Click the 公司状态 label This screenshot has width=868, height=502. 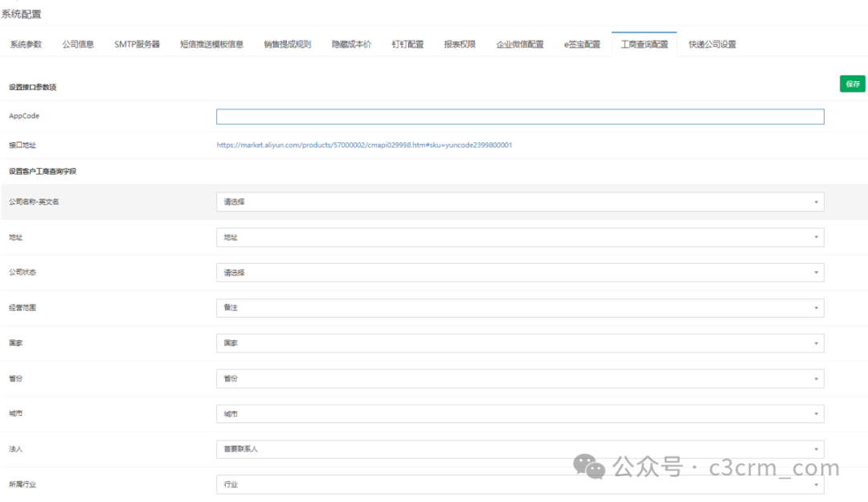coord(23,272)
